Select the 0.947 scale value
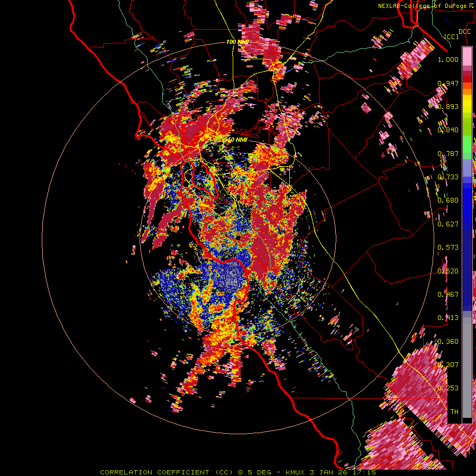Viewport: 476px width, 476px height. 448,83
